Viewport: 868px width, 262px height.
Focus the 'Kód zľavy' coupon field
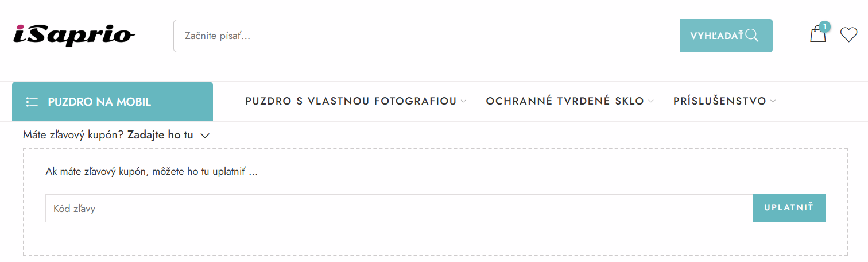(x=399, y=209)
